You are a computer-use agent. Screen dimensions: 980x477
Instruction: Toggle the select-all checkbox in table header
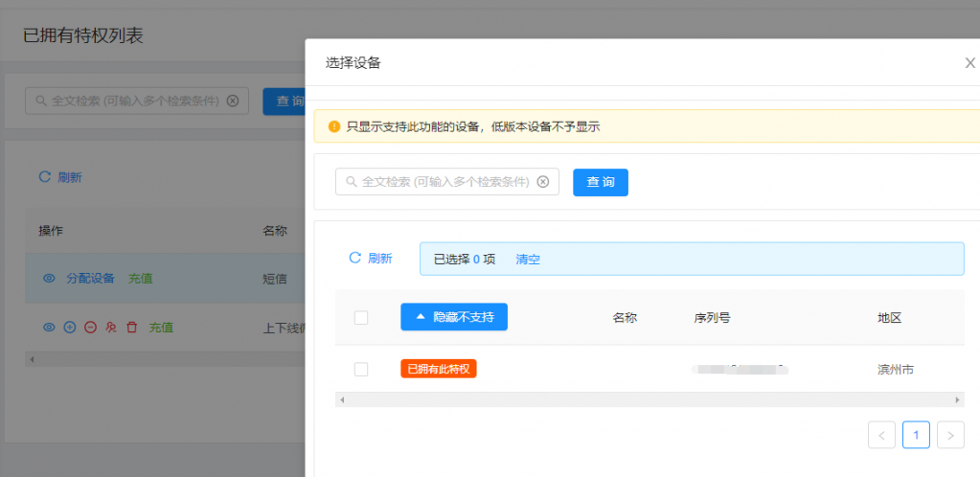tap(361, 318)
